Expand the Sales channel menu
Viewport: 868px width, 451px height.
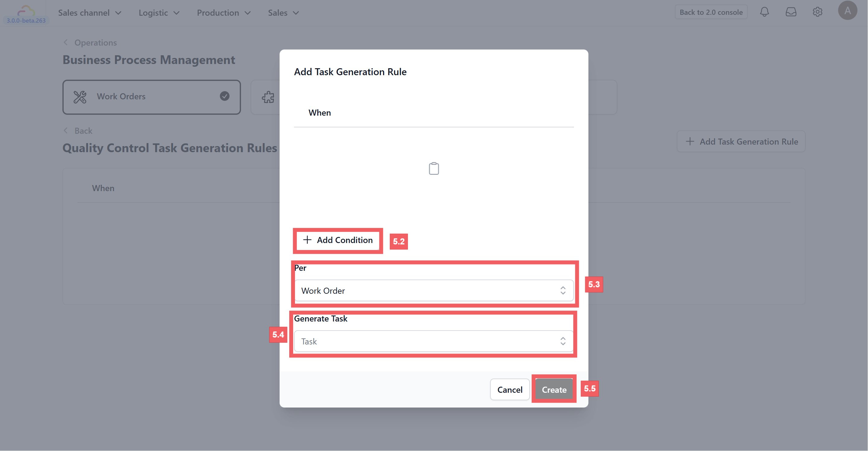point(90,12)
